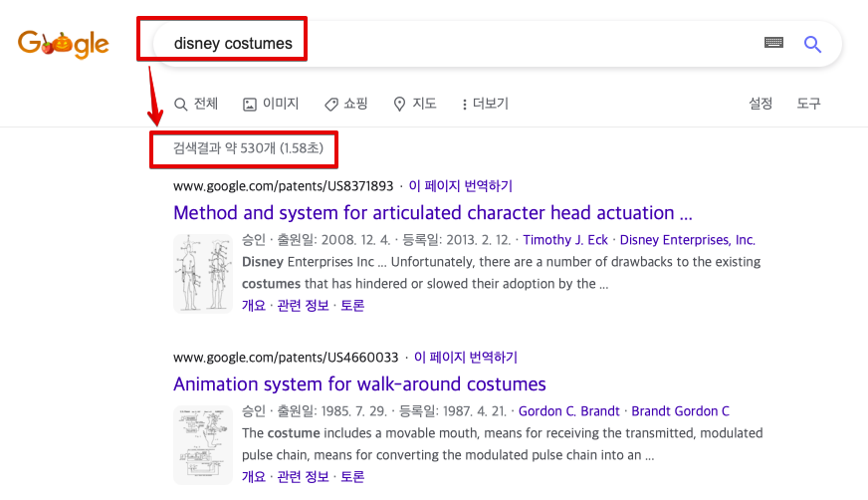Open inventor Gordon C. Brandt link

click(568, 411)
